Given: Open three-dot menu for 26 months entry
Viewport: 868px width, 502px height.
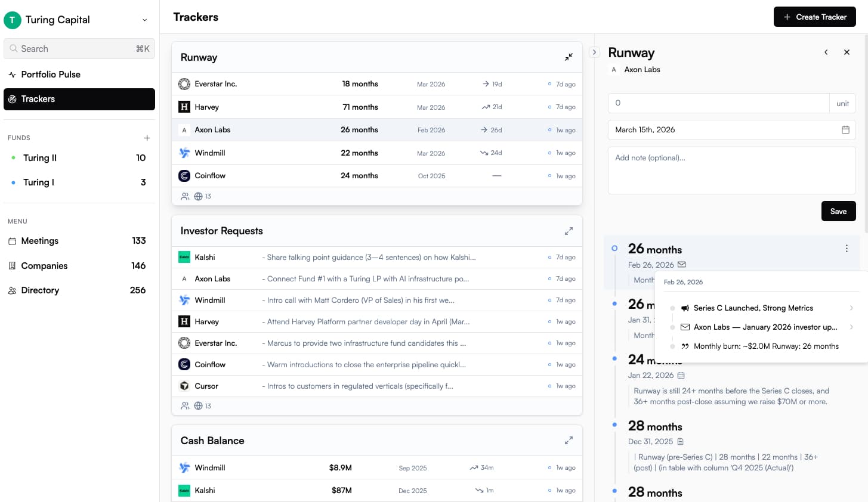Looking at the screenshot, I should [846, 249].
